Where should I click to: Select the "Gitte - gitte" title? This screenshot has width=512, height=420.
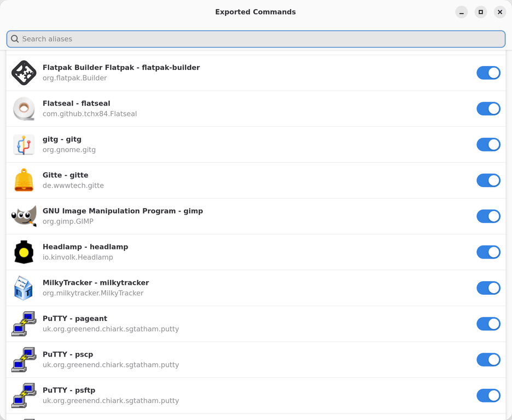tap(65, 175)
